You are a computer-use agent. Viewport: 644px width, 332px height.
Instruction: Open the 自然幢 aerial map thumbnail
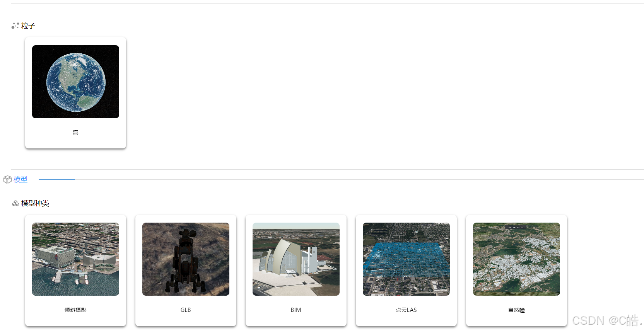[516, 259]
